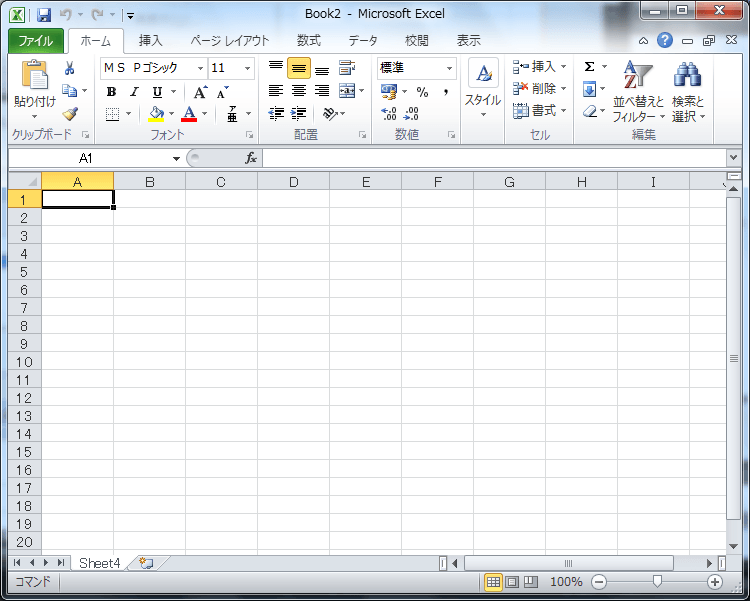Click the zoom slider handle

657,581
